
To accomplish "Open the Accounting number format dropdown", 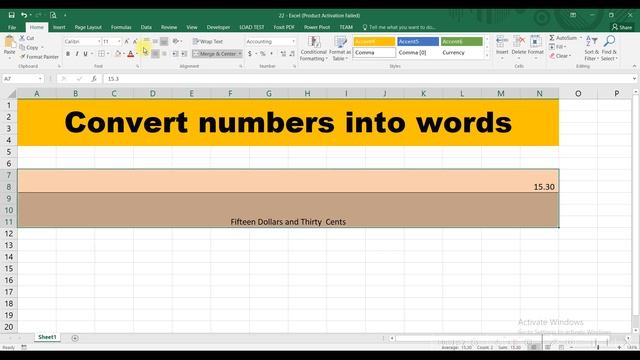I will click(x=293, y=42).
